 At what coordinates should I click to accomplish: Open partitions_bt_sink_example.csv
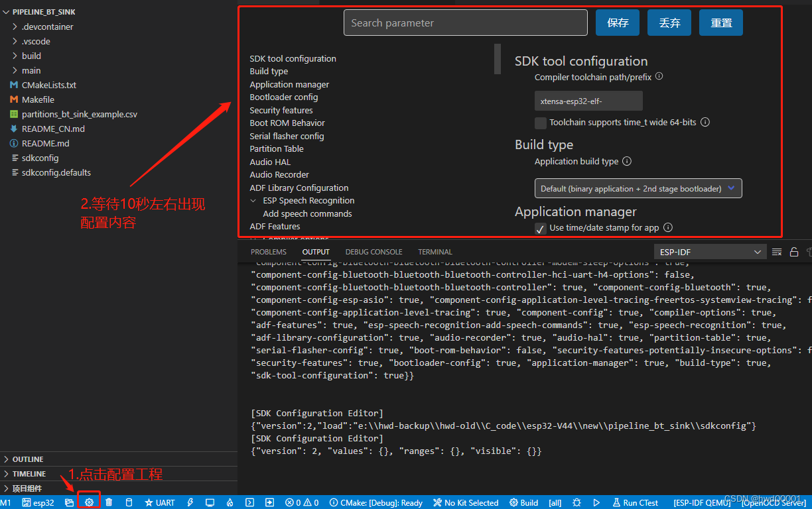click(x=80, y=114)
